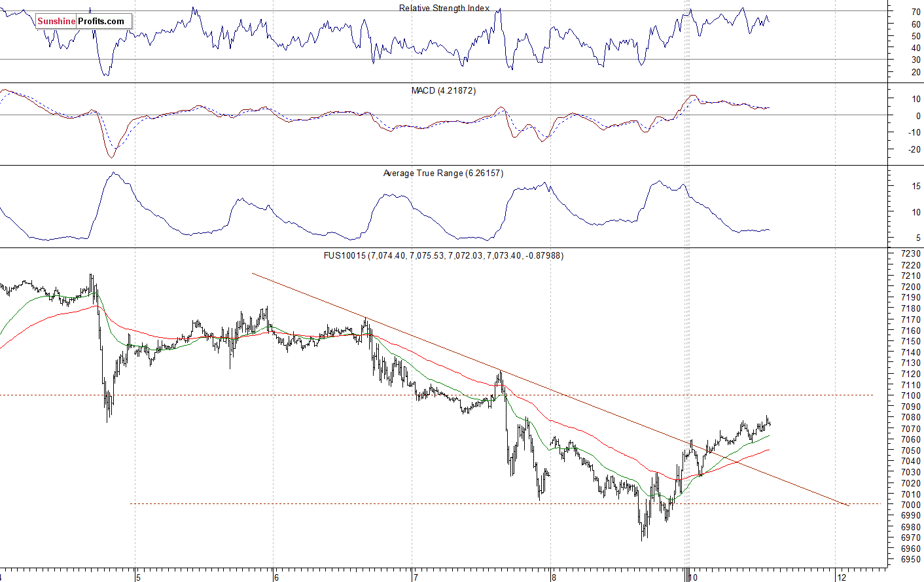Click the 7080 price axis label
Image resolution: width=924 pixels, height=582 pixels.
pyautogui.click(x=910, y=418)
